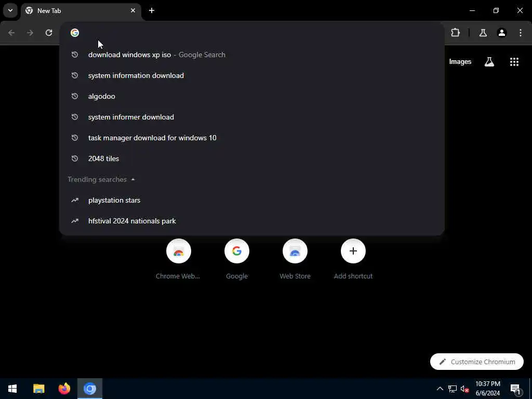Screen dimensions: 532x399
Task: Open the Google apps grid
Action: click(x=514, y=62)
